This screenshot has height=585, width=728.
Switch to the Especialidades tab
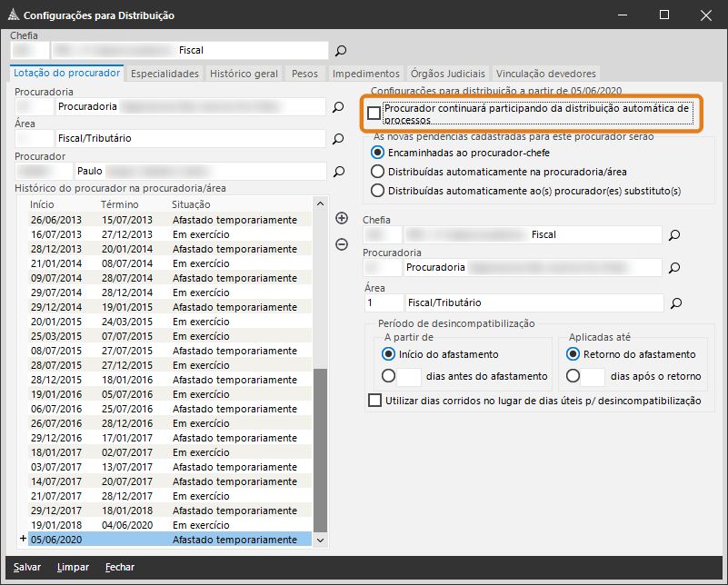tap(165, 74)
